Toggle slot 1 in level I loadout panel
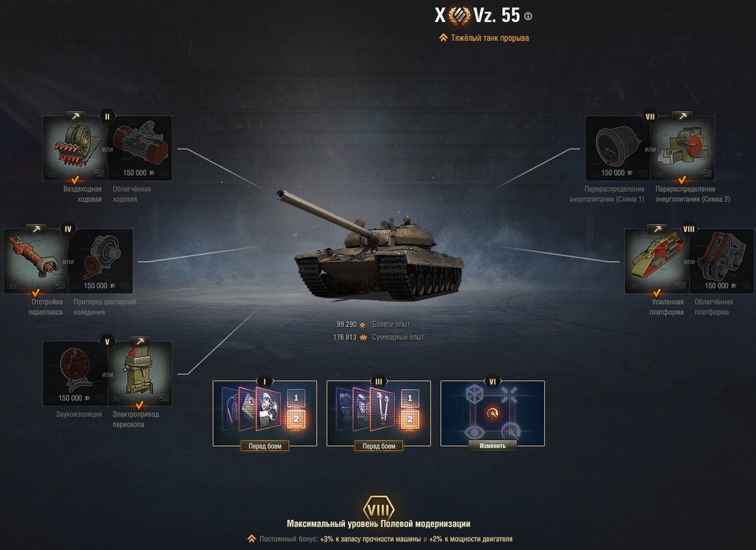The width and height of the screenshot is (756, 550). point(295,398)
